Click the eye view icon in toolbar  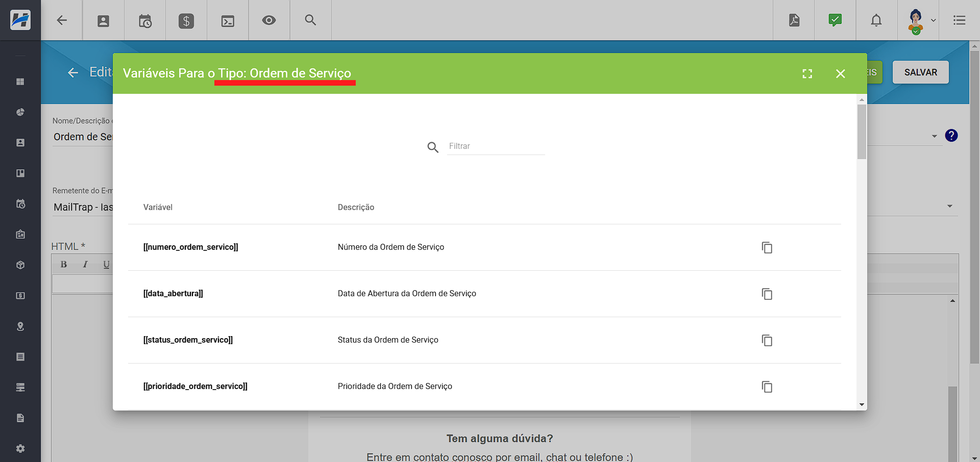pyautogui.click(x=269, y=20)
